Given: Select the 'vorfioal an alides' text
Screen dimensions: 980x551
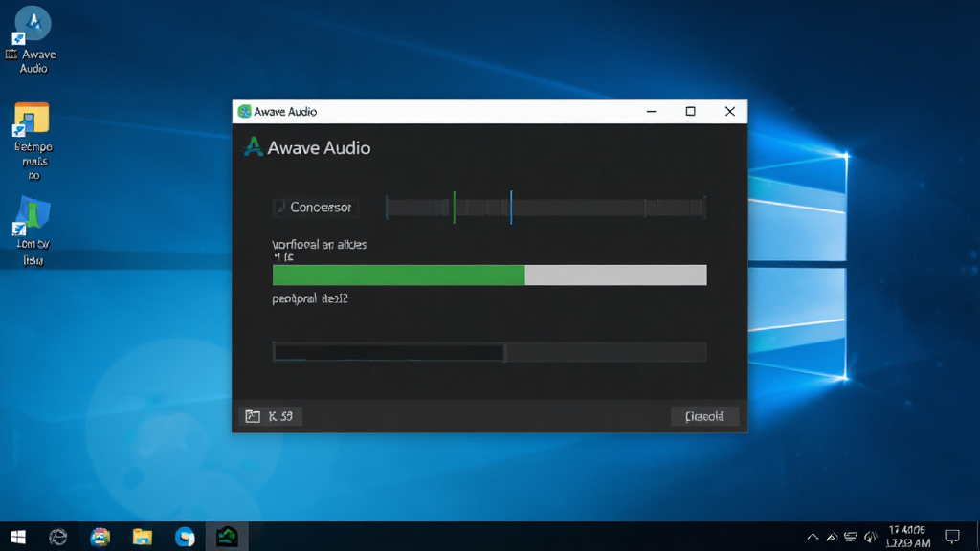Looking at the screenshot, I should (320, 244).
